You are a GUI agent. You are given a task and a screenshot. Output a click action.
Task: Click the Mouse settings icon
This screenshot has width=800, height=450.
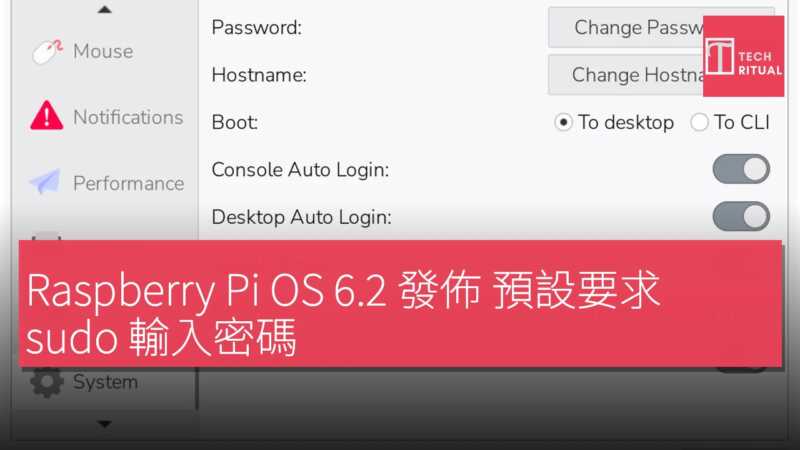47,51
